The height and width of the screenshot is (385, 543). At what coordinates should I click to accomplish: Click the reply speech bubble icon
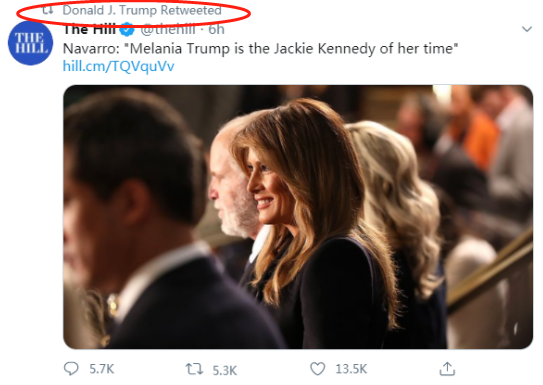point(71,369)
